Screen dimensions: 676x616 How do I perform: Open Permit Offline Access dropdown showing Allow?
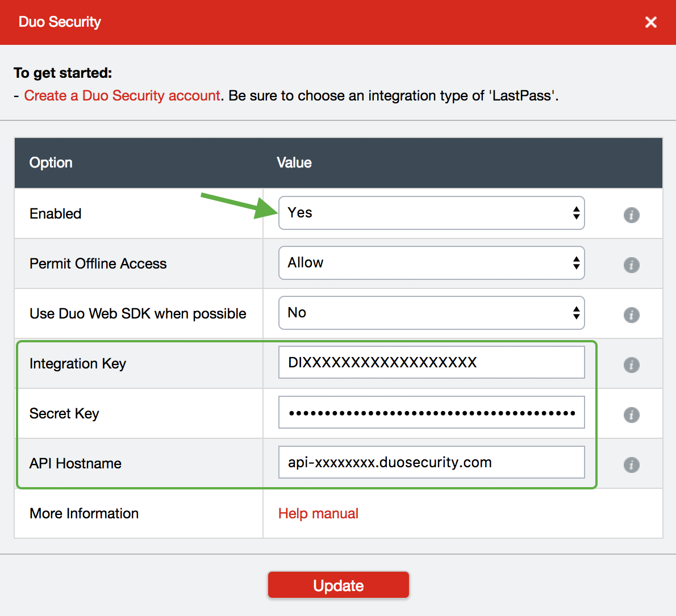(432, 263)
